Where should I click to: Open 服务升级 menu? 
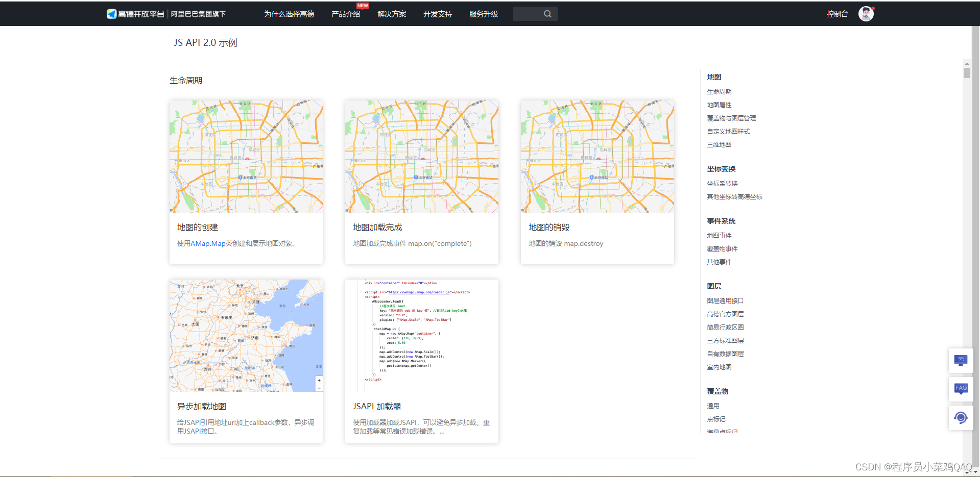(x=484, y=14)
